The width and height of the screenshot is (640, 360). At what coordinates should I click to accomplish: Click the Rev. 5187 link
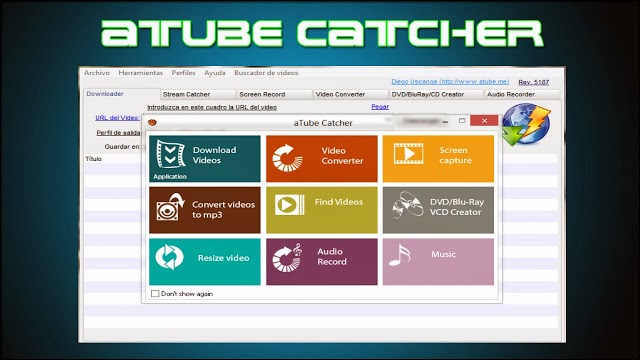(534, 82)
